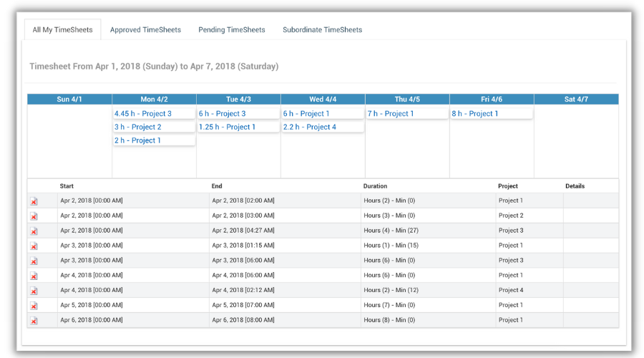644x358 pixels.
Task: Click the Mon 4/2 day header
Action: click(154, 99)
